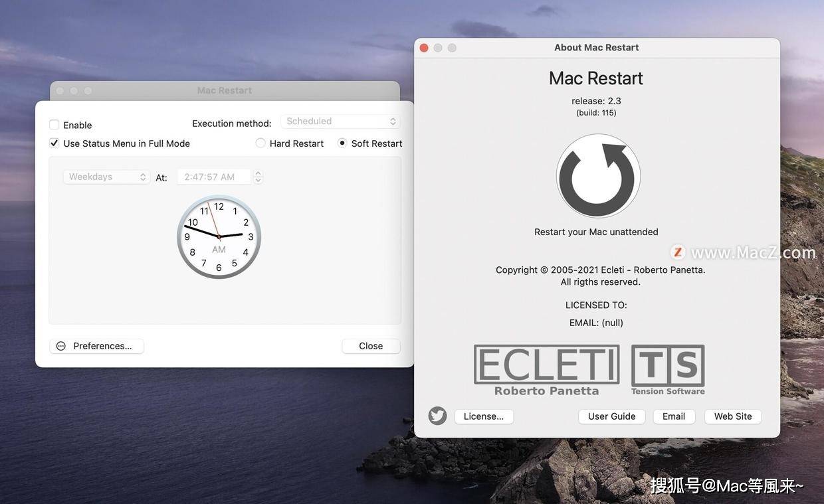Click the License... button

[x=484, y=416]
